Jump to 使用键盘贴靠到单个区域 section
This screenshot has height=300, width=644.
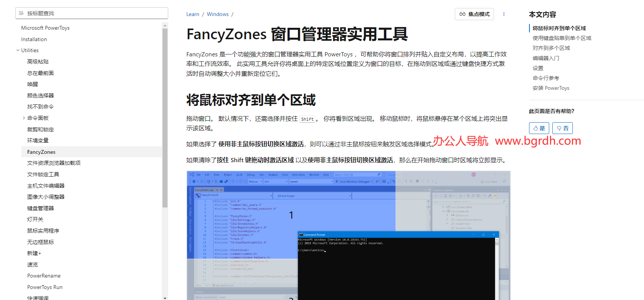[562, 38]
